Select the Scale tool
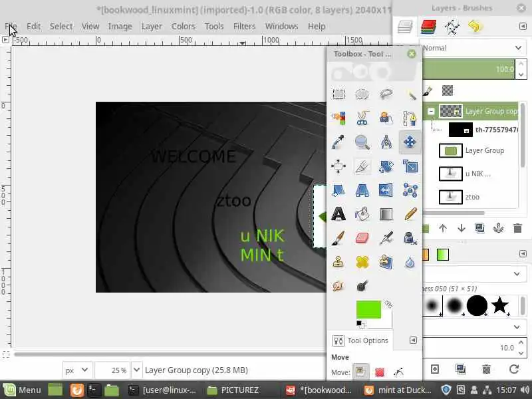The width and height of the screenshot is (532, 399). click(410, 166)
